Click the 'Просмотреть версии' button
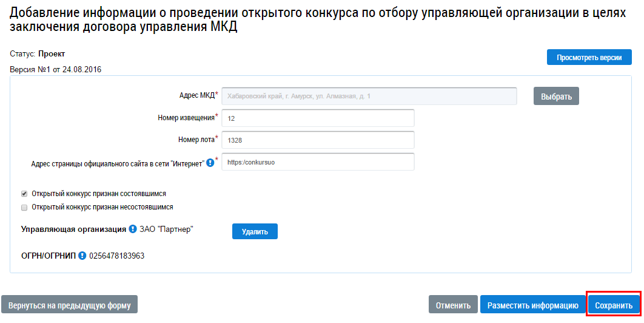Viewport: 644px width, 323px height. pyautogui.click(x=589, y=58)
